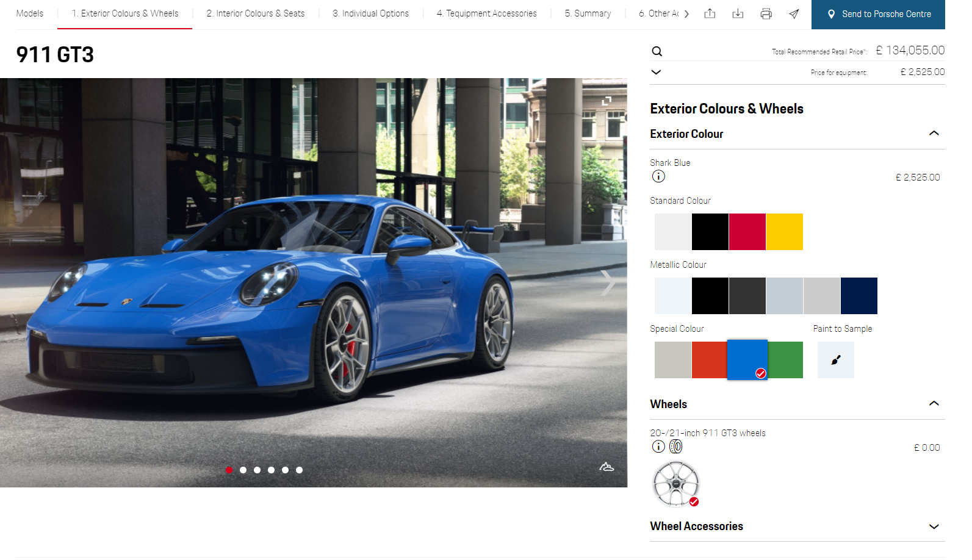Toggle the car background scene icon
This screenshot has height=560, width=972.
click(x=607, y=467)
